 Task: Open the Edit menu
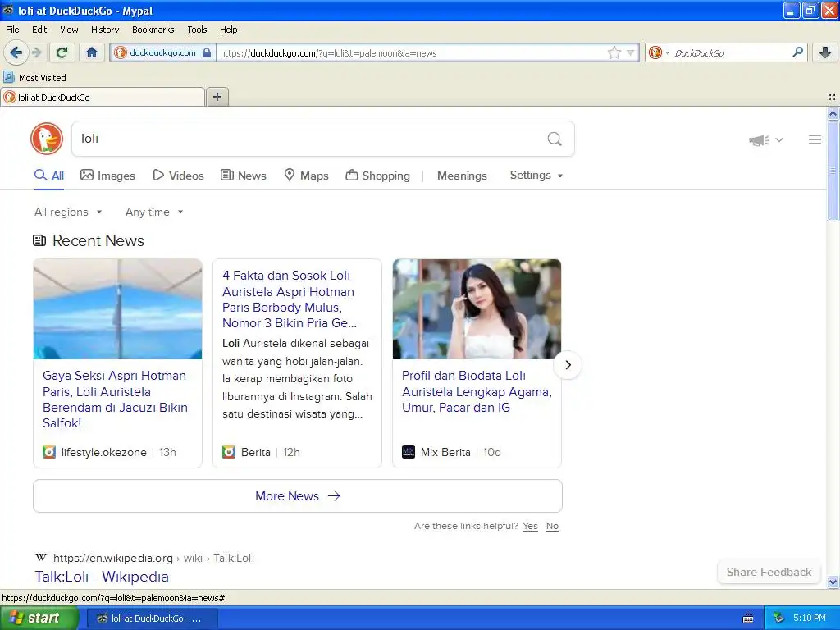coord(39,30)
